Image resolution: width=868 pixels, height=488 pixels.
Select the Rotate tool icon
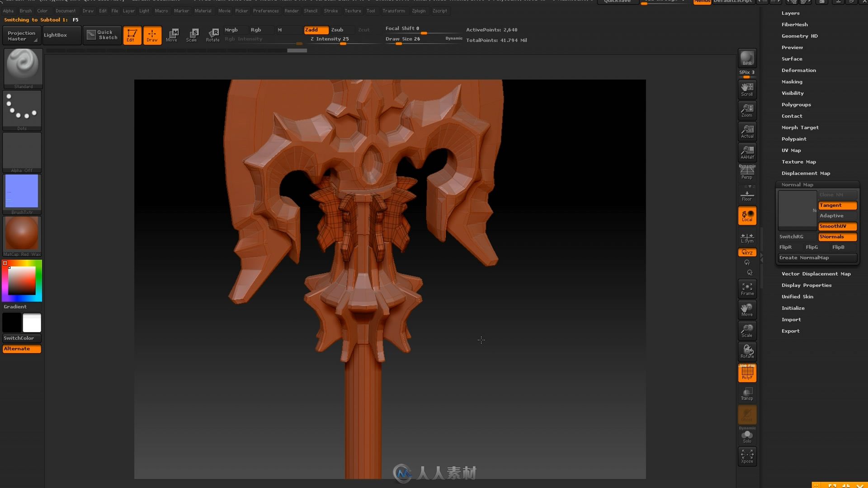[212, 34]
